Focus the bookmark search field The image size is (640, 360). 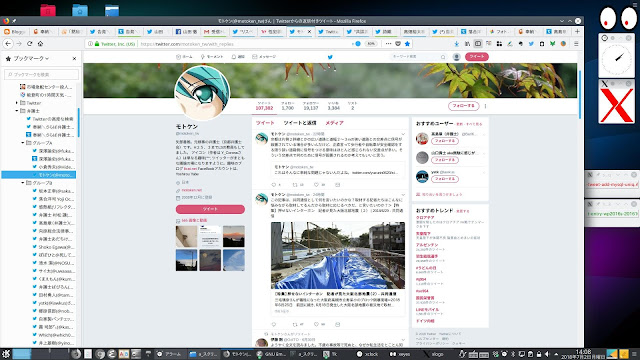click(41, 74)
